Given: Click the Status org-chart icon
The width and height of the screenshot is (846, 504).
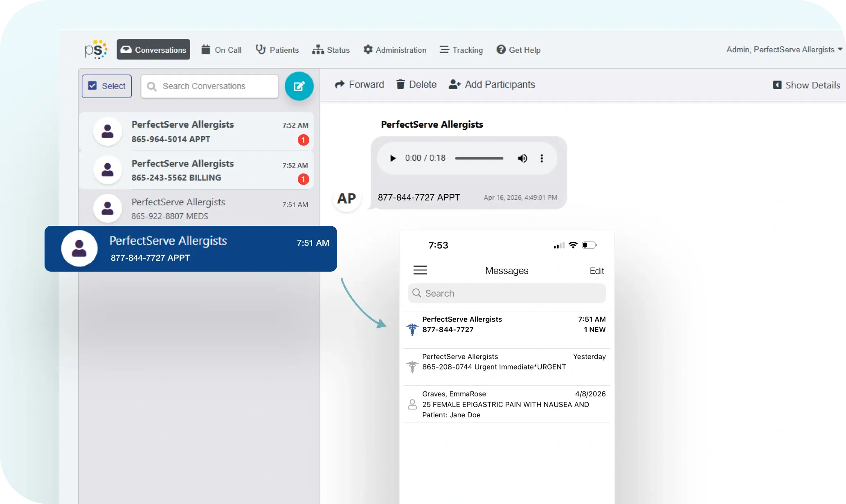Looking at the screenshot, I should (x=318, y=50).
